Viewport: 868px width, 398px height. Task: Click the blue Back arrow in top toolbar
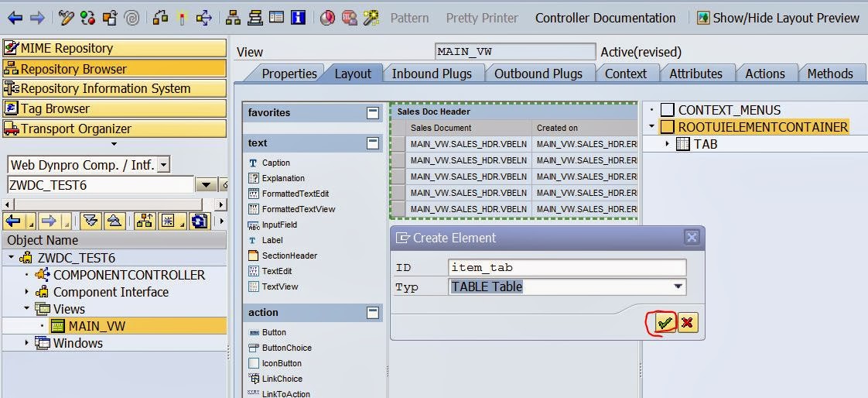pos(15,19)
